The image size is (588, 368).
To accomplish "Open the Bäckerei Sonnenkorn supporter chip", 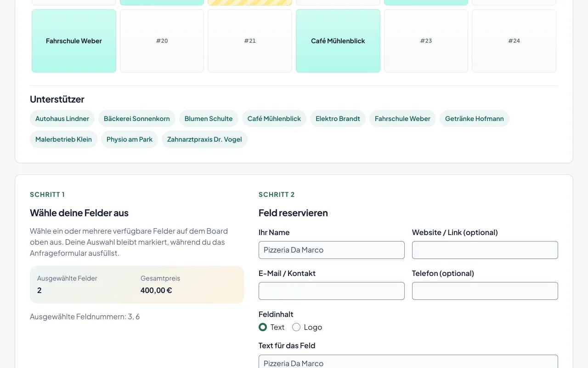I will click(137, 119).
